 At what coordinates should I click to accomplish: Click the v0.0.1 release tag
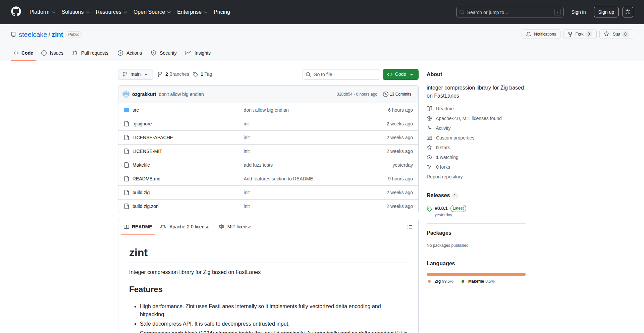441,208
